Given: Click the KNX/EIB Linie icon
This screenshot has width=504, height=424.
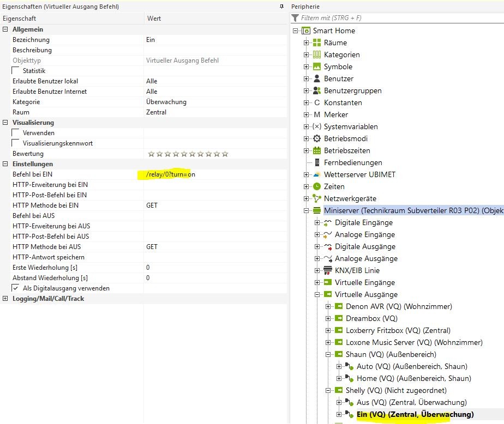Looking at the screenshot, I should point(328,270).
